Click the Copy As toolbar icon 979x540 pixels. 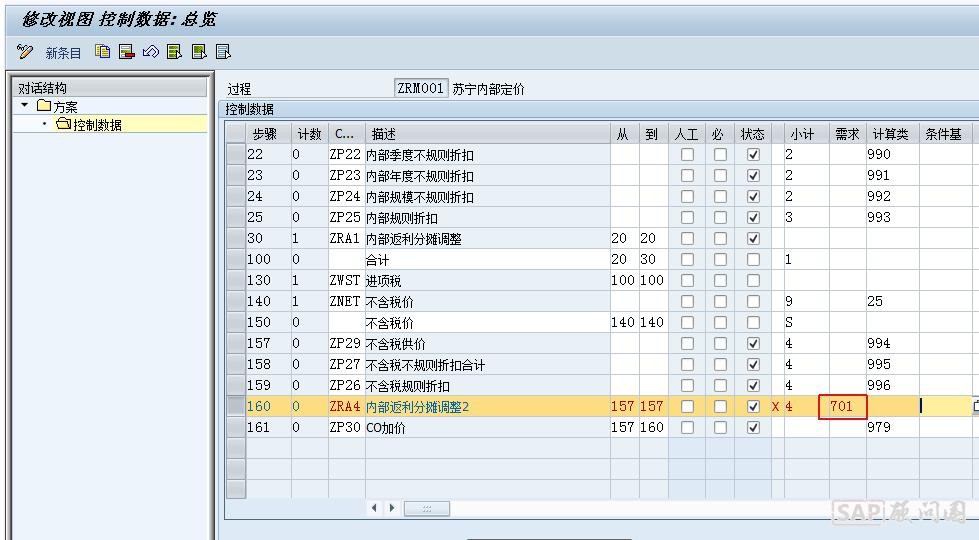click(102, 52)
